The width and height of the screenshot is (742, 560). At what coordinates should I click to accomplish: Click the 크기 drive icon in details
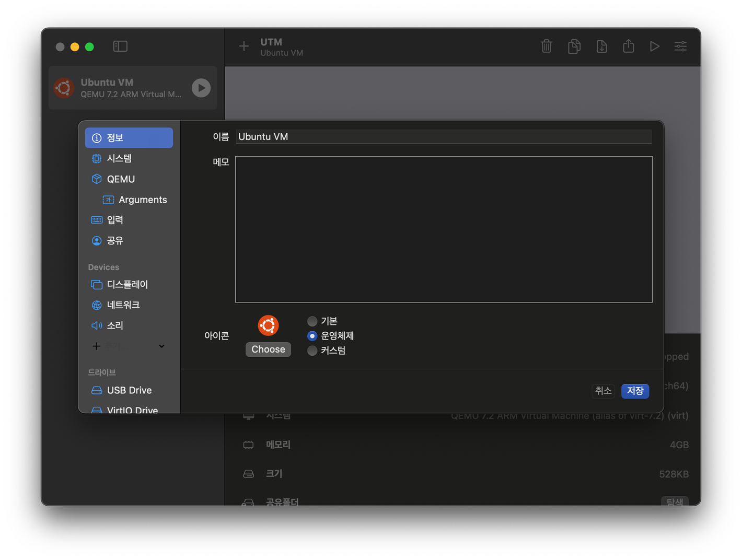pos(249,474)
